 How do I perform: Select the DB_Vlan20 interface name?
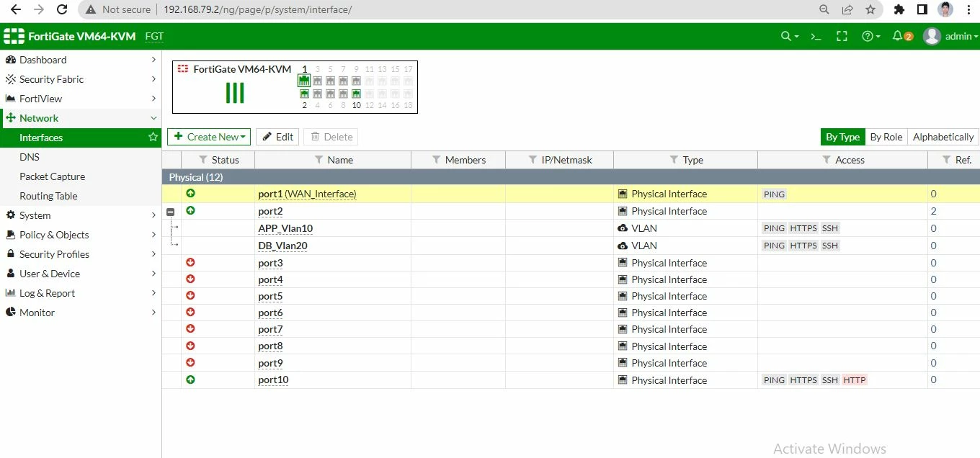tap(282, 246)
